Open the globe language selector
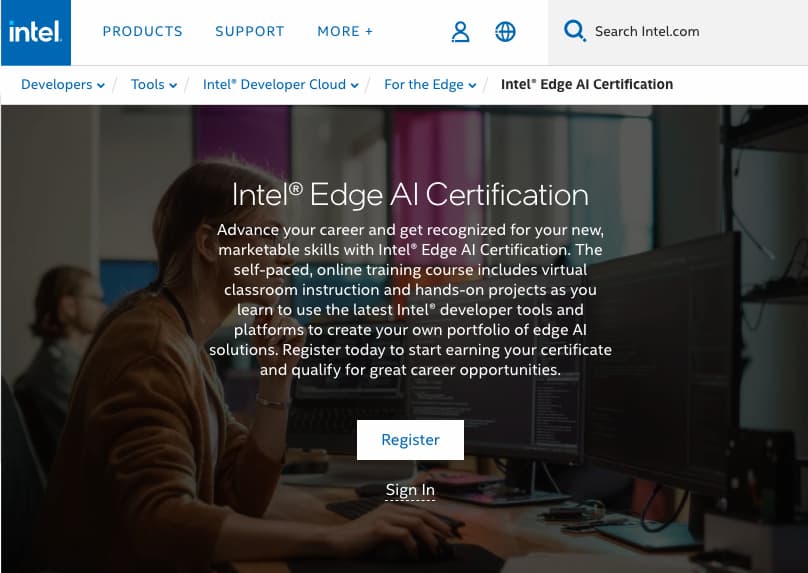Viewport: 808px width, 573px height. (x=505, y=32)
